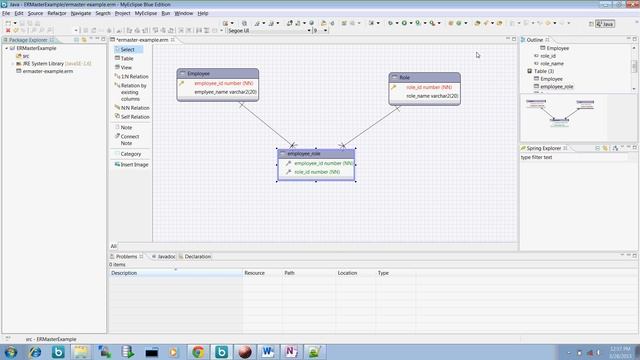Click employee_name varchar2(20) column in Employee
The width and height of the screenshot is (640, 360).
pos(225,92)
